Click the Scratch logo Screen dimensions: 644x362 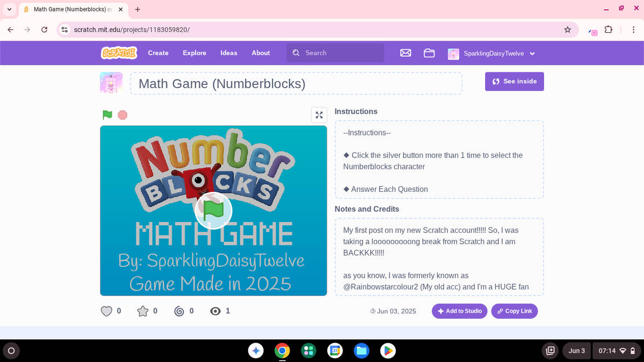pos(119,53)
